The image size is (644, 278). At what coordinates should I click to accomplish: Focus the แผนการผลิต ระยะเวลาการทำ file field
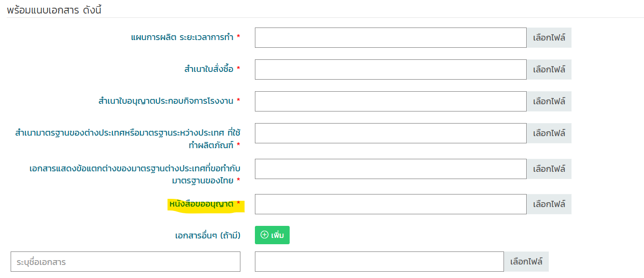click(391, 38)
